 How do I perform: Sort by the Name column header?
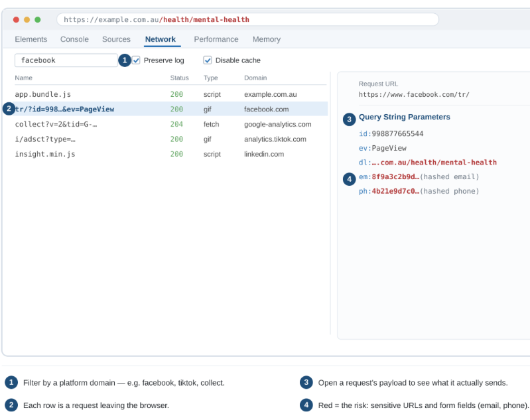coord(24,78)
